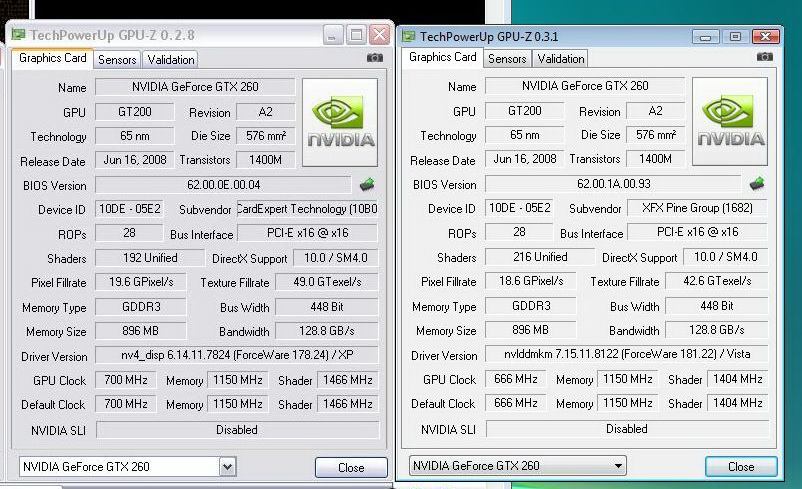Screen dimensions: 802x489
Task: Click Device ID 10DE - 05E2 in GPU-Z 0.3.1
Action: (519, 208)
